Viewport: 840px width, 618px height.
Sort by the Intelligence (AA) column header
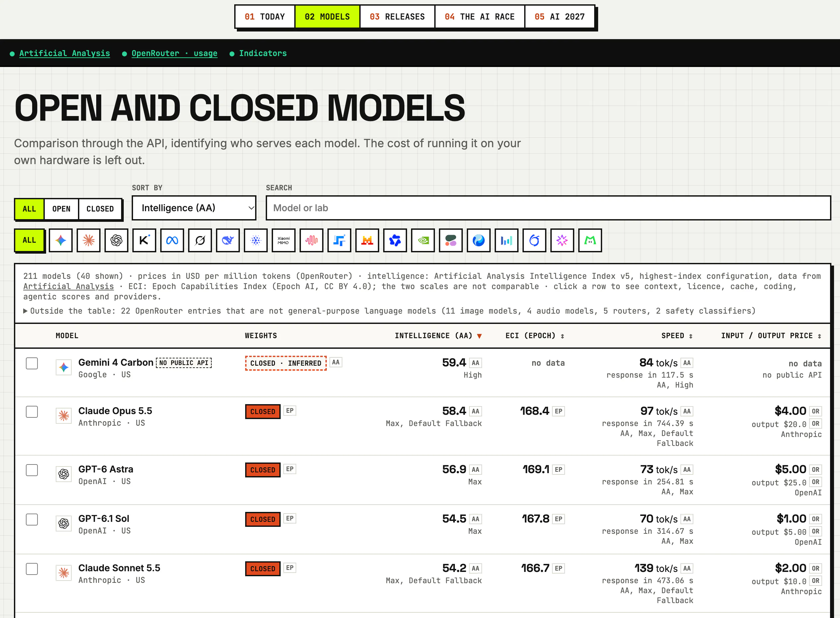point(438,336)
